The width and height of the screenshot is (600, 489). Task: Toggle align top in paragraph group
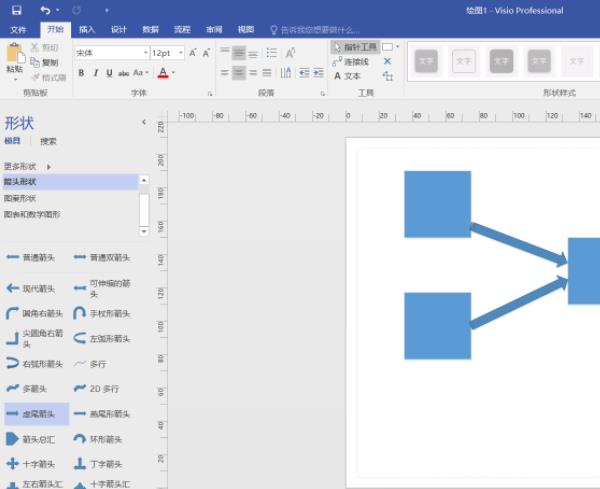pos(225,52)
